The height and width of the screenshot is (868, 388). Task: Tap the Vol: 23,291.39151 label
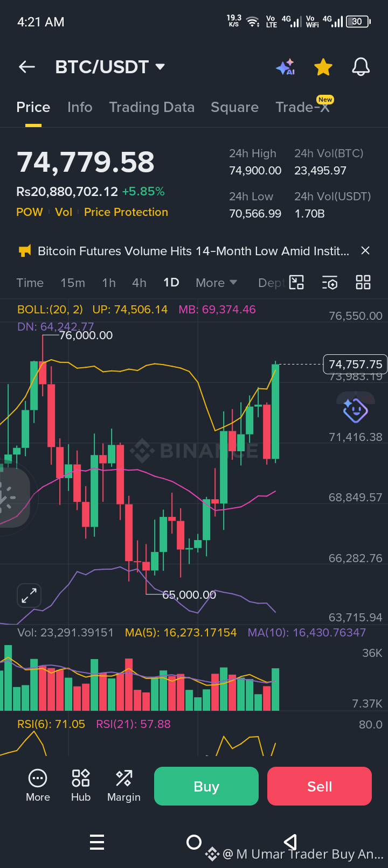coord(66,633)
